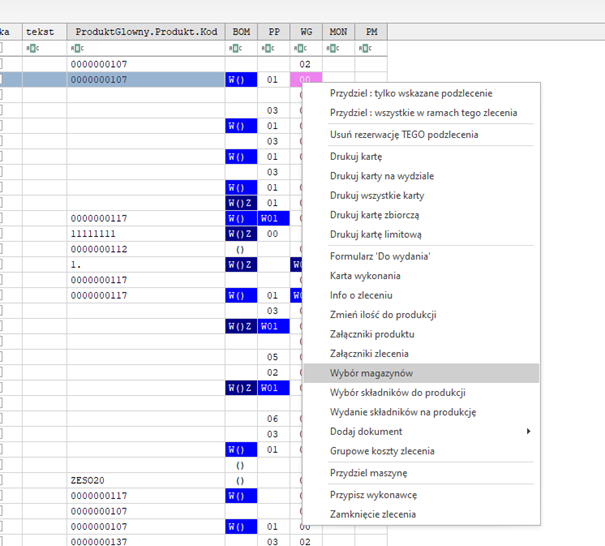Open filter icon under BOM column
Image resolution: width=605 pixels, height=546 pixels.
point(235,48)
